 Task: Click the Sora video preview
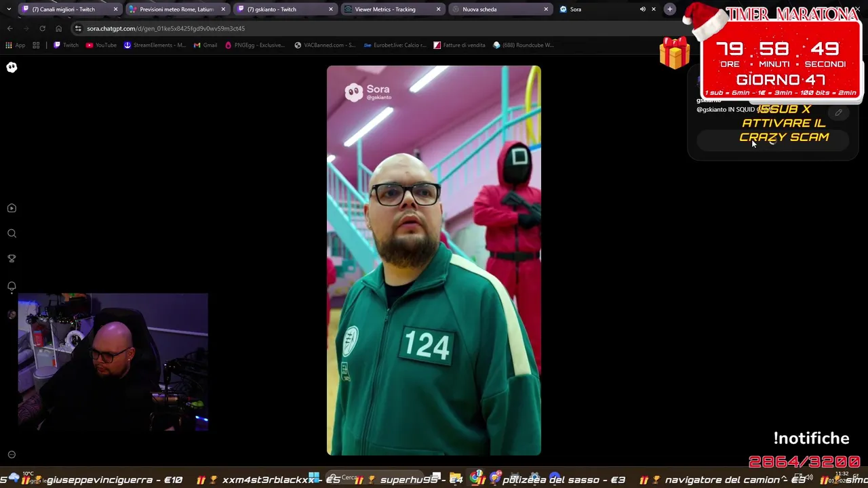click(x=434, y=260)
